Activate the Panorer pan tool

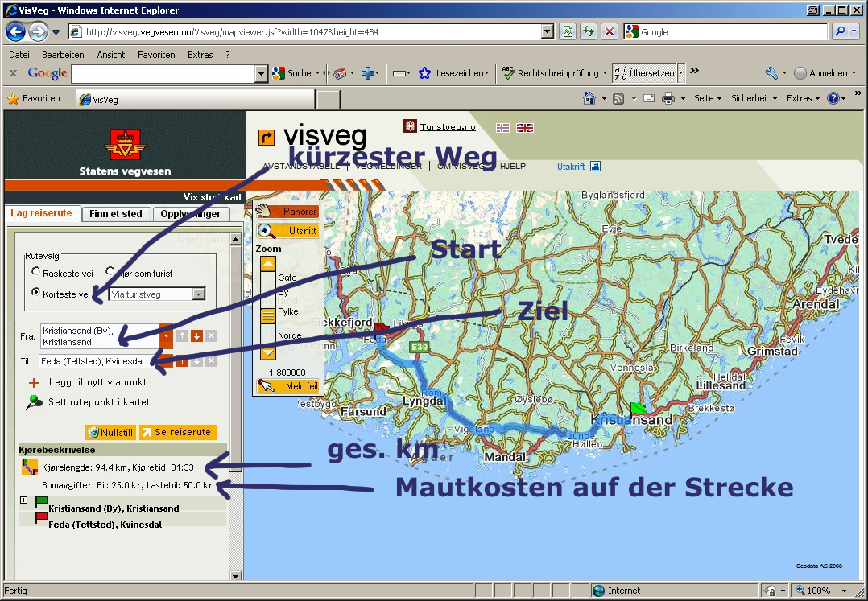click(x=287, y=212)
